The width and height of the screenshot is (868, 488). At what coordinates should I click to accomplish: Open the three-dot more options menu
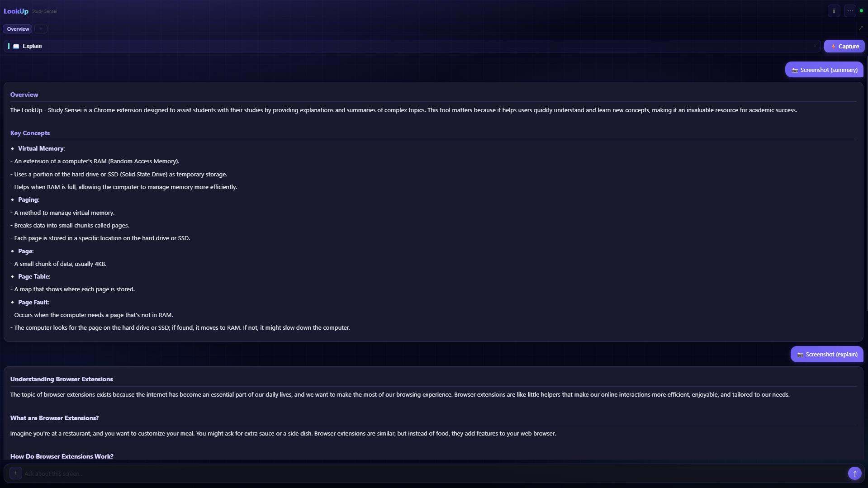click(x=850, y=11)
